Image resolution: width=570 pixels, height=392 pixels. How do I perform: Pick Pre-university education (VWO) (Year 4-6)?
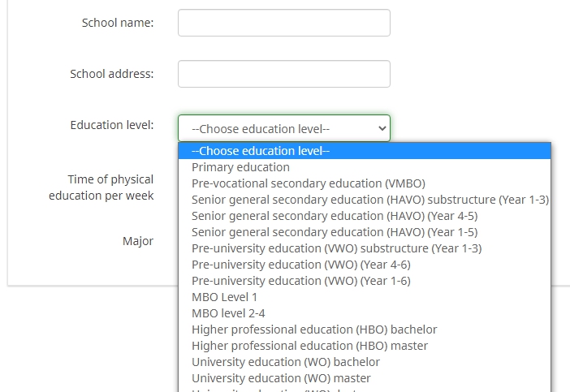(300, 265)
